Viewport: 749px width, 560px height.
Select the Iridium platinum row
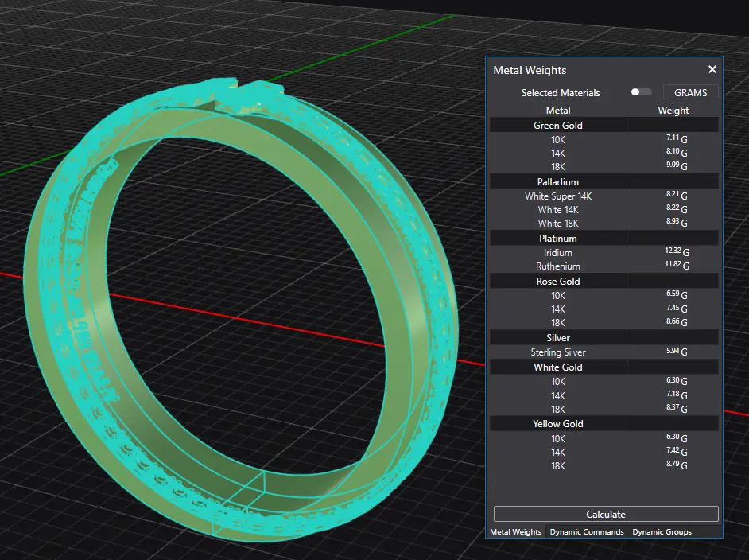[558, 252]
